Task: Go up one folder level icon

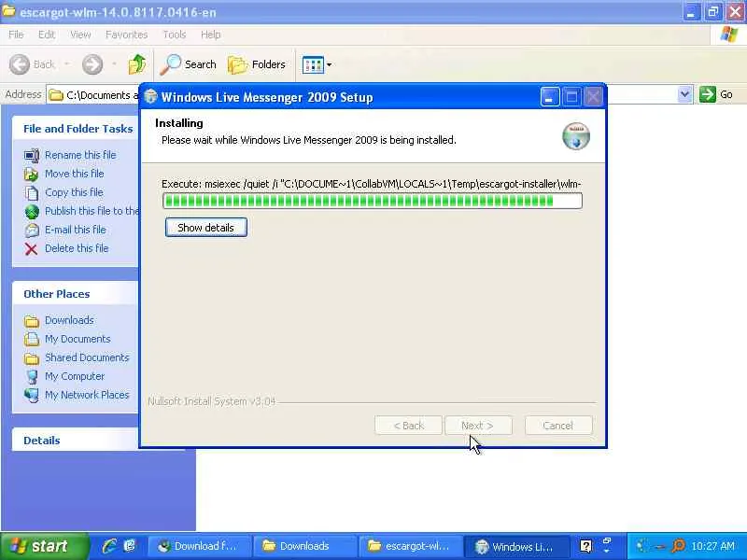Action: (x=137, y=64)
